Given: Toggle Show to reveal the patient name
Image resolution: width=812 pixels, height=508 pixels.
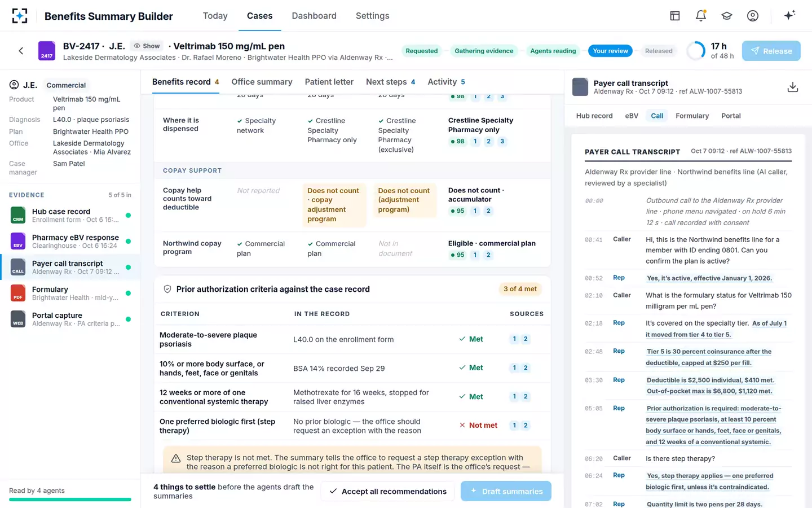Looking at the screenshot, I should point(147,46).
